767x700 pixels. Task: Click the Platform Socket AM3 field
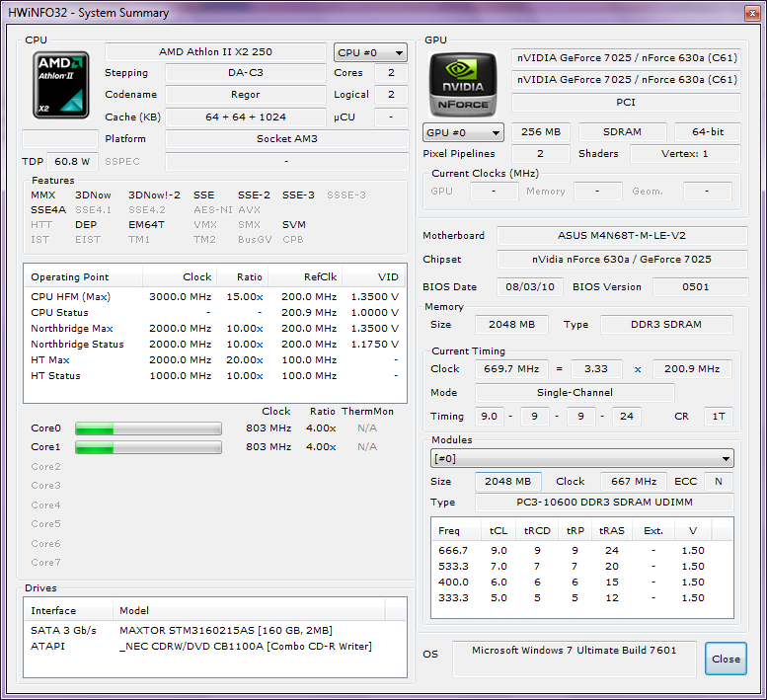(287, 139)
